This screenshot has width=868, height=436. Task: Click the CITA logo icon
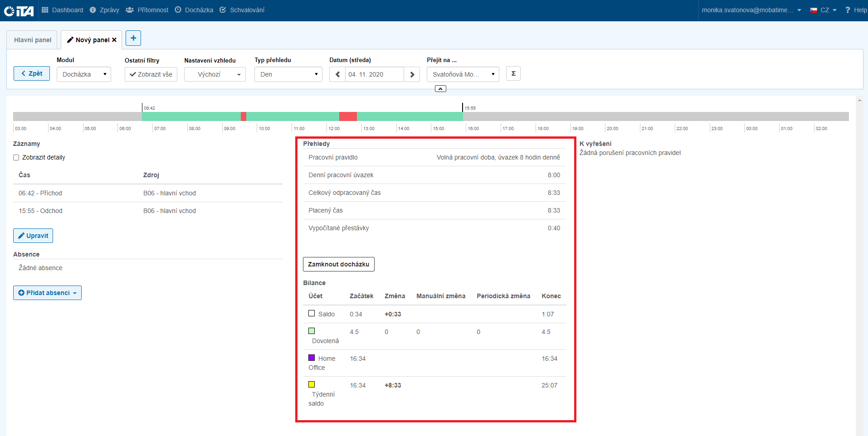pos(19,10)
